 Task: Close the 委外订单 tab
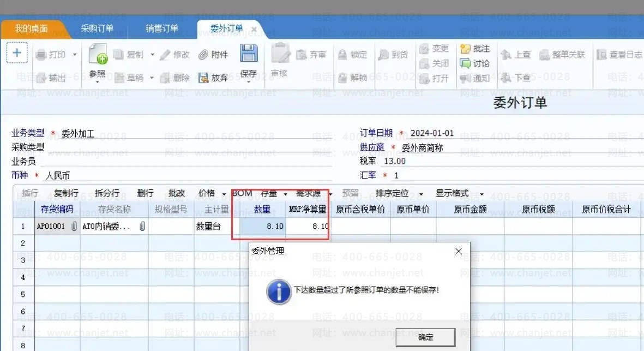[x=254, y=29]
